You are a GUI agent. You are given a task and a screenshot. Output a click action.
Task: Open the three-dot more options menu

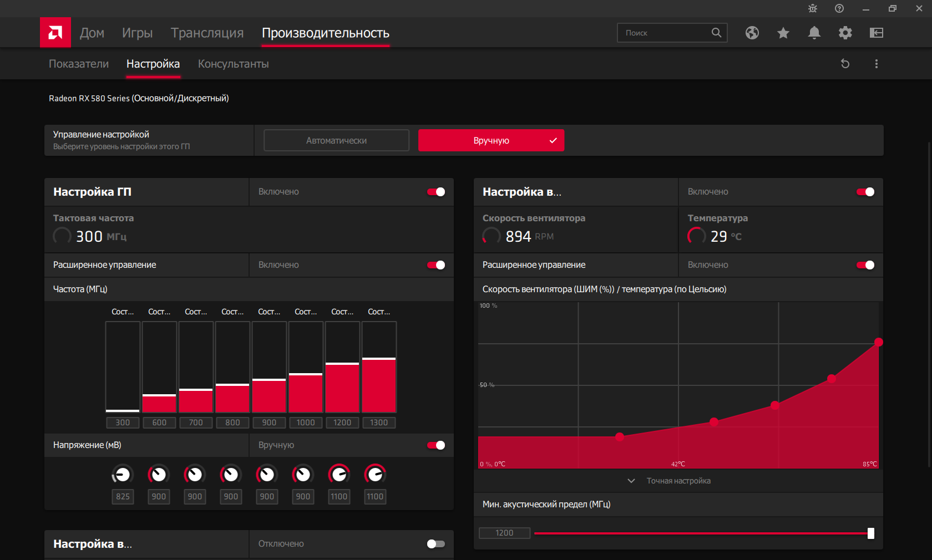[876, 64]
